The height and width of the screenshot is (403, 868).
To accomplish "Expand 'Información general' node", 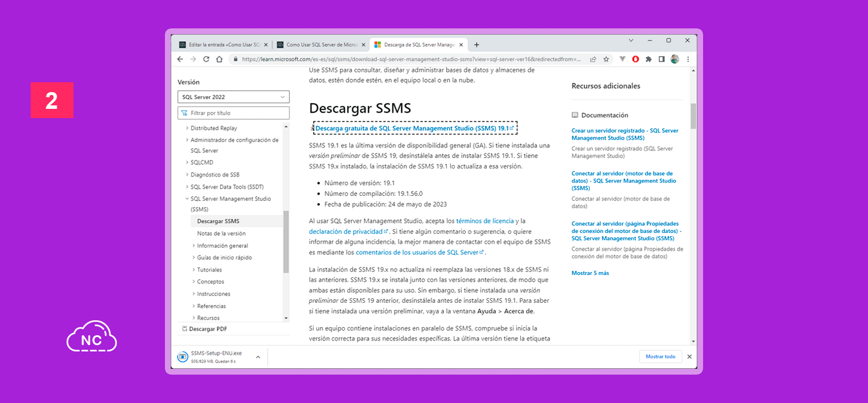I will click(193, 246).
